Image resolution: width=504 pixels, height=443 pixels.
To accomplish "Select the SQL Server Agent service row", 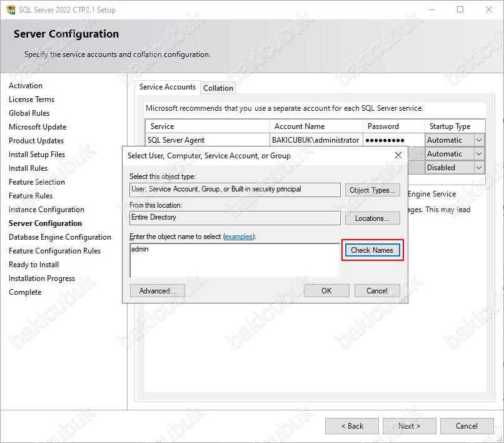I will tap(208, 140).
